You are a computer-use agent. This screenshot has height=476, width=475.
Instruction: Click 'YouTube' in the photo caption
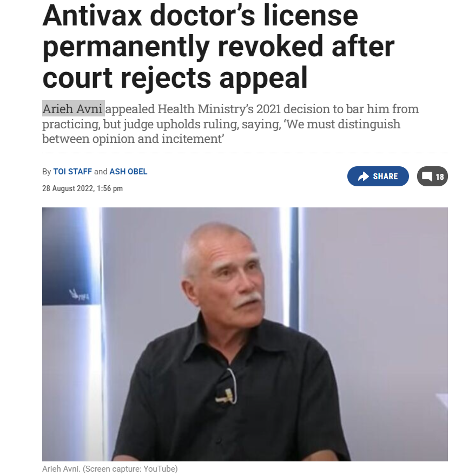pos(159,469)
